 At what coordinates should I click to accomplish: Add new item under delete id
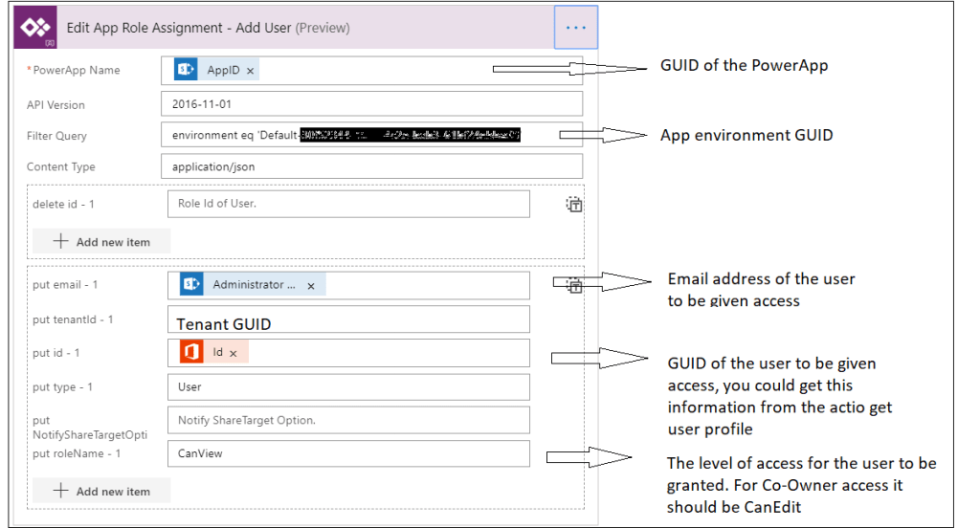(x=101, y=242)
